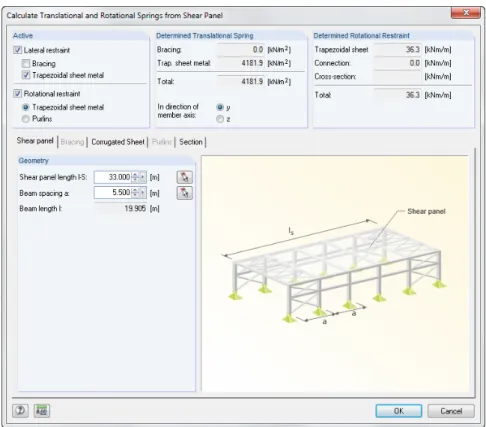
Task: Switch to the Shear panel tab
Action: 35,141
